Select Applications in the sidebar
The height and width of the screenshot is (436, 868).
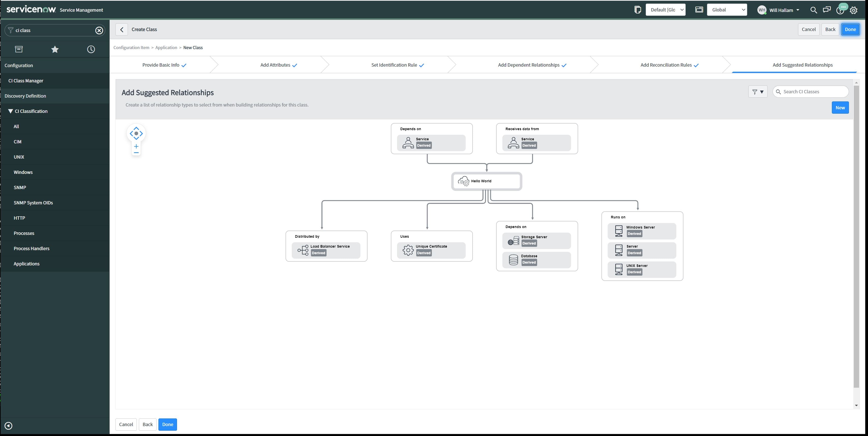(26, 263)
